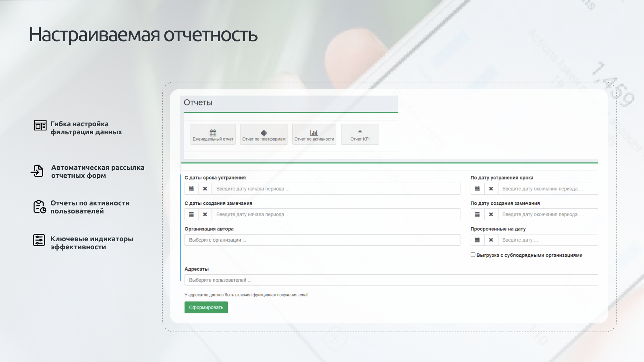Open calendar for Просроченные на дату

(x=477, y=240)
